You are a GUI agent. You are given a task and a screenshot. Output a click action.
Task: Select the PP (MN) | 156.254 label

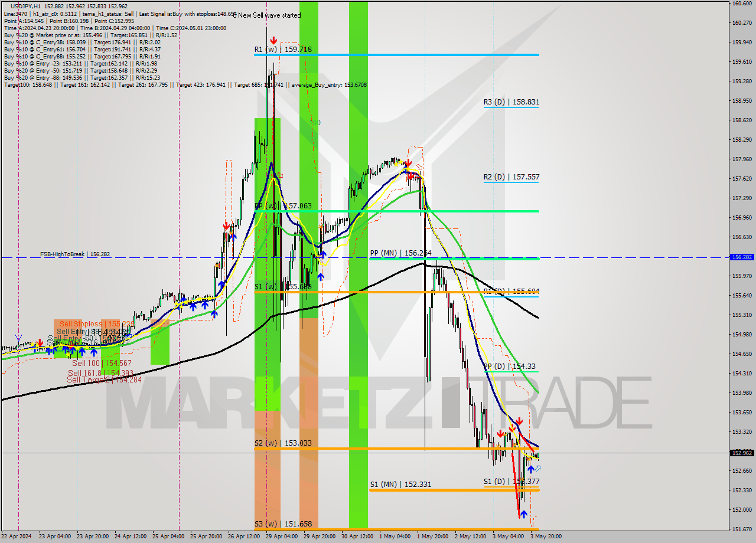pyautogui.click(x=400, y=253)
